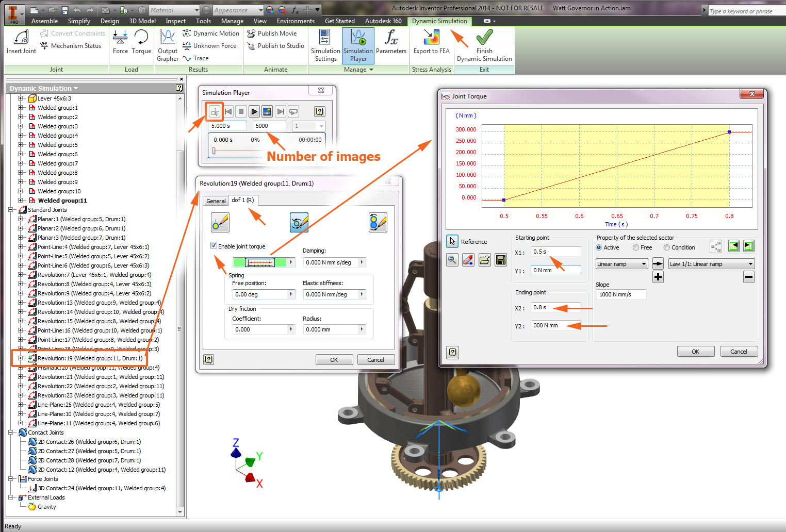Collapse the Standard Joints tree node

[x=11, y=210]
